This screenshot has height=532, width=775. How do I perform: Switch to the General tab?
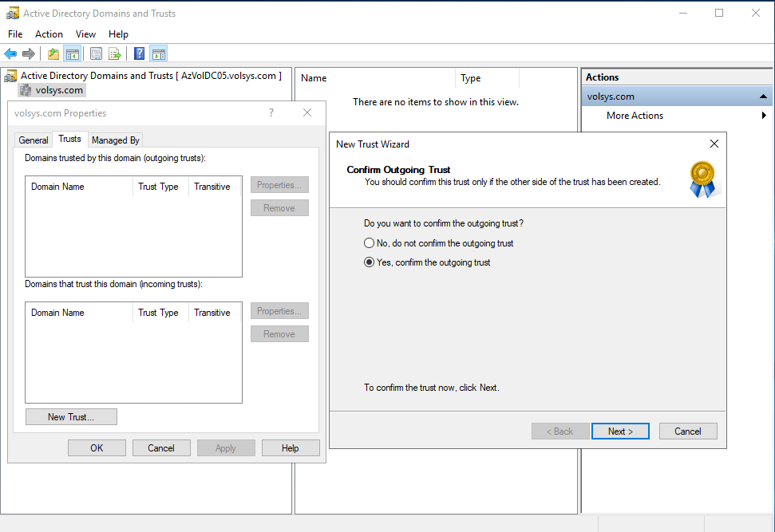coord(34,140)
